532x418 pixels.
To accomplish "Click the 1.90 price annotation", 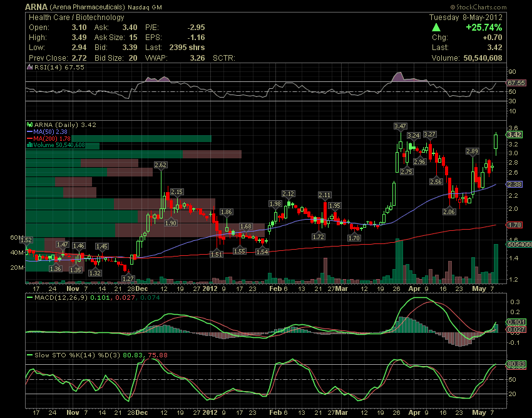I will (x=171, y=223).
